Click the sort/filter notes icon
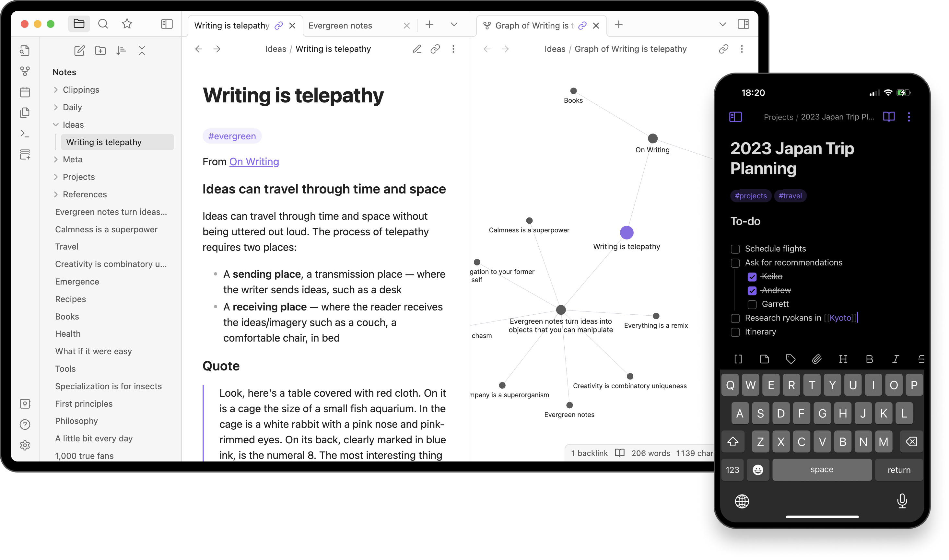949x560 pixels. pyautogui.click(x=121, y=50)
